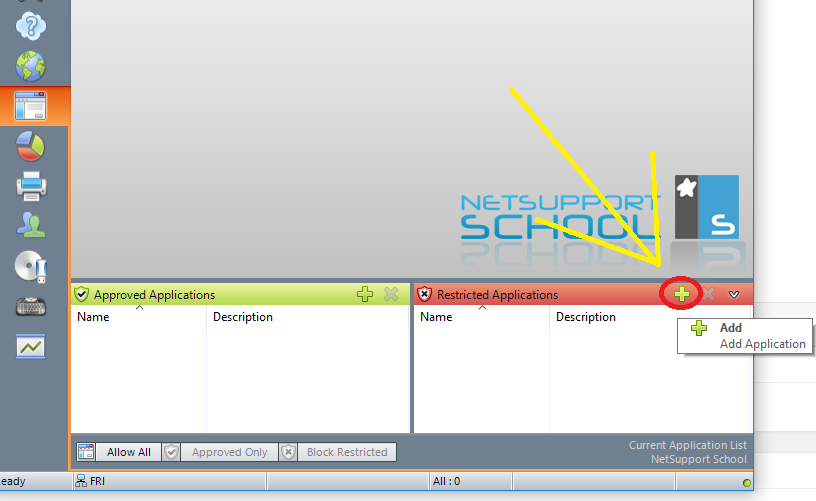Open the line graph whiteboard sidebar icon
This screenshot has width=816, height=501.
pyautogui.click(x=31, y=346)
